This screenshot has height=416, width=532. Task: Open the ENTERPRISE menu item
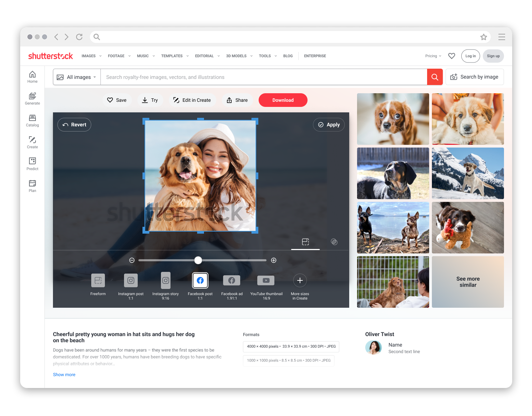[x=315, y=56]
